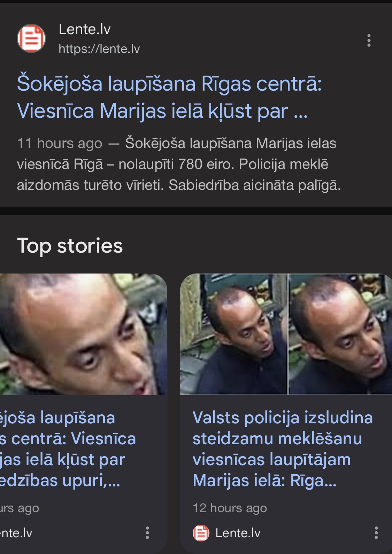Open three-dot menu on Valsts policija story card
The height and width of the screenshot is (554, 392).
tap(376, 533)
